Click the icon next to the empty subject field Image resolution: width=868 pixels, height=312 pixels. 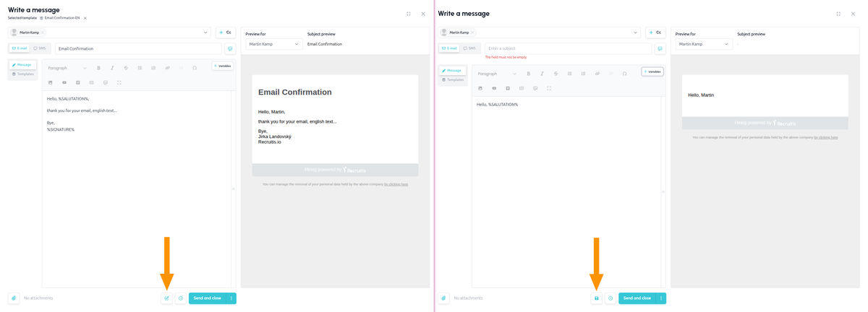660,48
